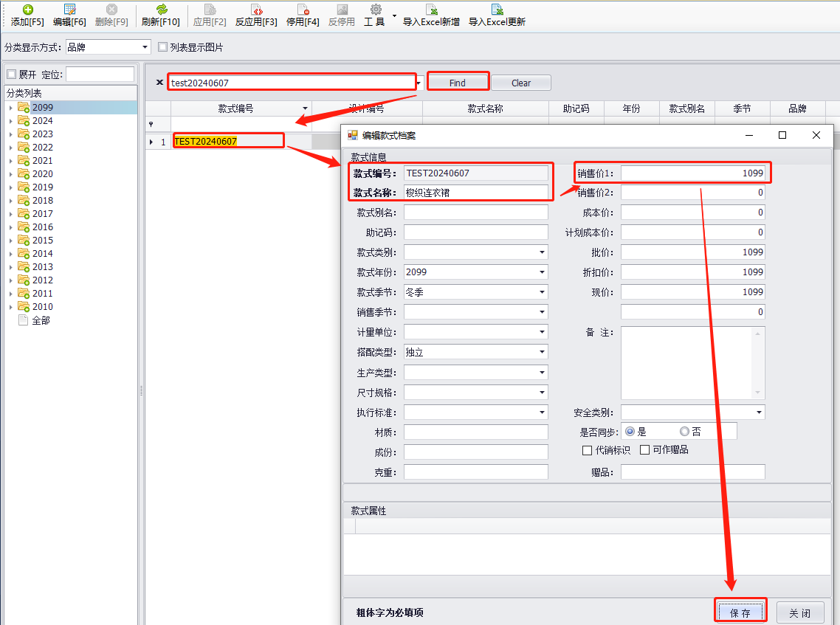The image size is (840, 625).
Task: Click 导入Excel更新 import icon
Action: click(497, 10)
